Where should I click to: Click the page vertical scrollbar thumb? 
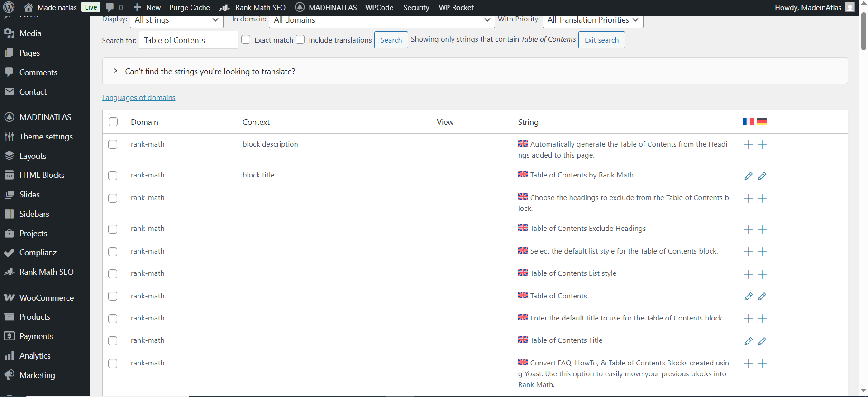(863, 31)
